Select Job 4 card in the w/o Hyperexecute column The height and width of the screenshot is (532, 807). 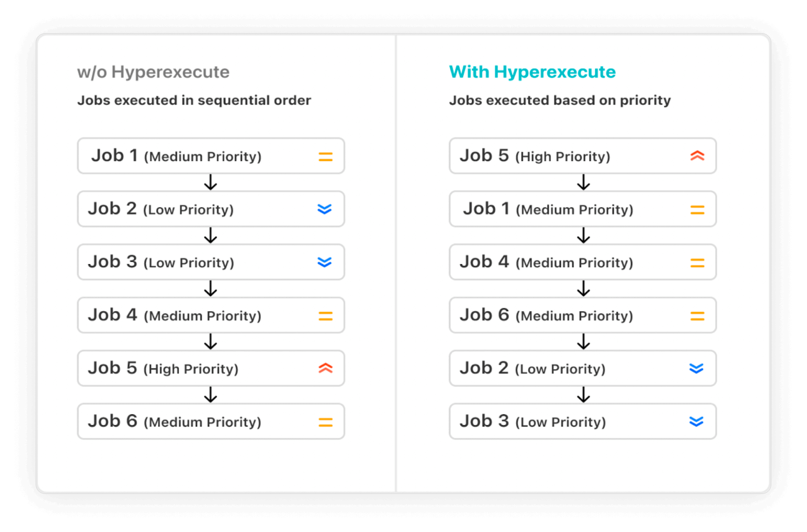click(x=211, y=315)
